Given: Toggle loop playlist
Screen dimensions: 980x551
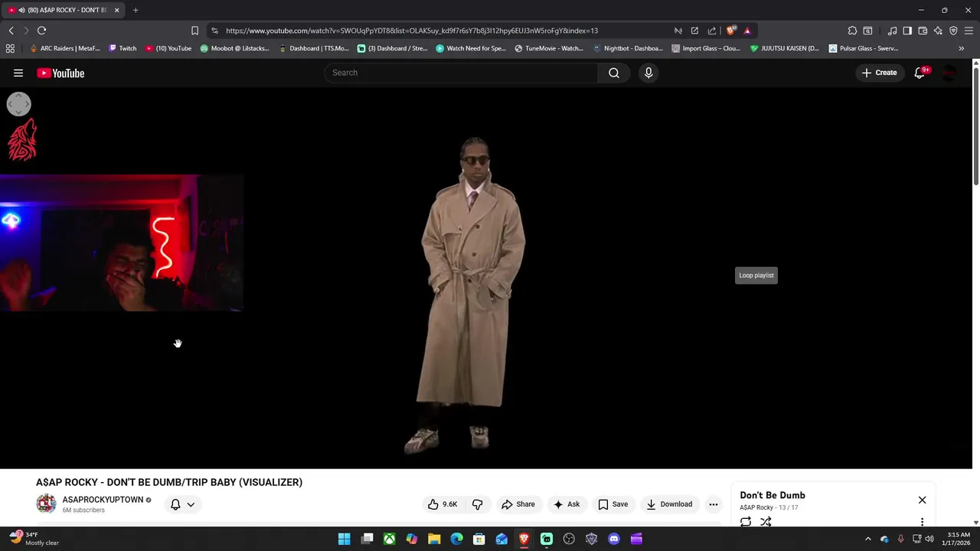Looking at the screenshot, I should pyautogui.click(x=746, y=522).
